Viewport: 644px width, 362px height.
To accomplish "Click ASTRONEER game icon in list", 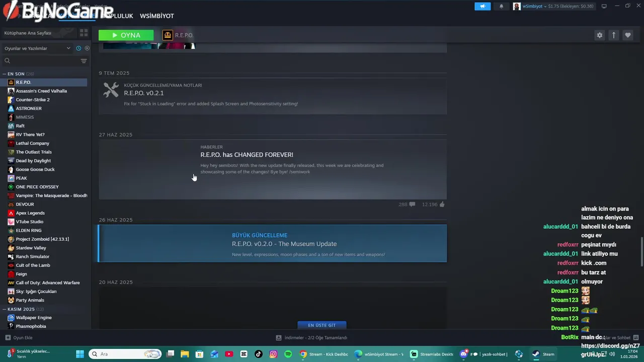I will pyautogui.click(x=11, y=109).
